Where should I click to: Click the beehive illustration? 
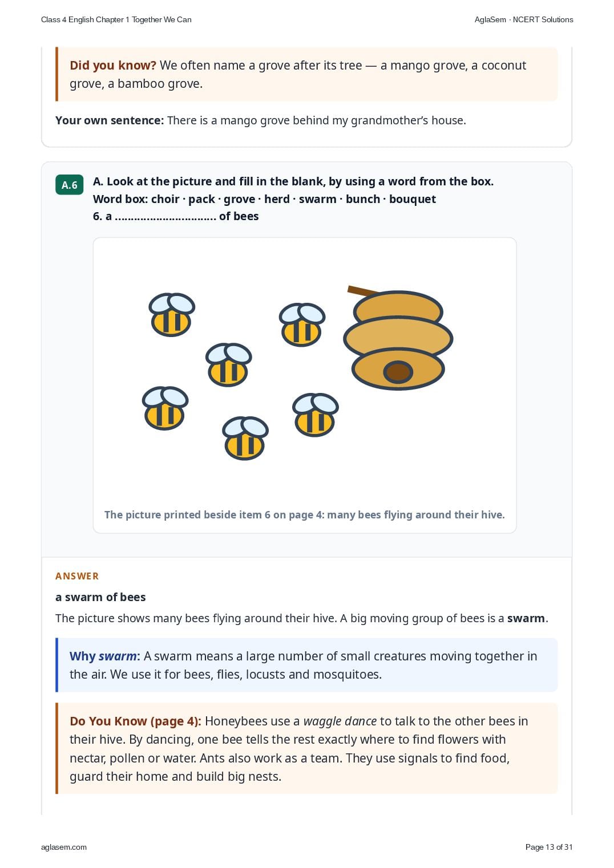[398, 339]
